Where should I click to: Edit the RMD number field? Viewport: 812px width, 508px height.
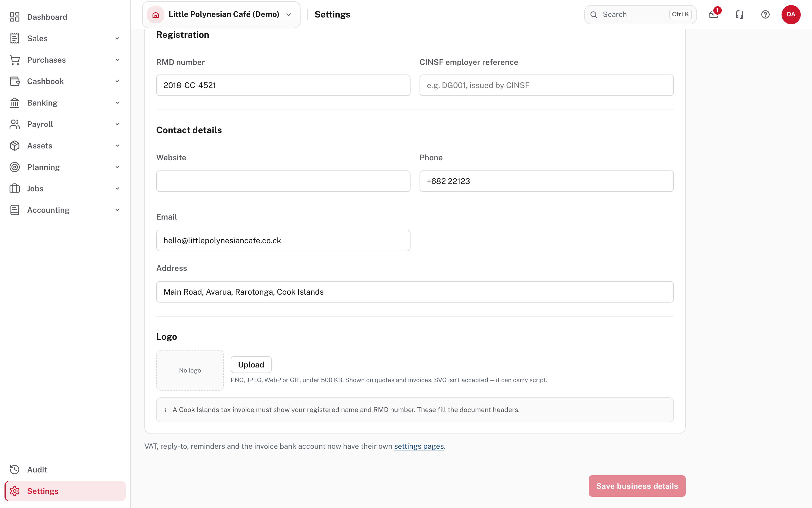283,85
